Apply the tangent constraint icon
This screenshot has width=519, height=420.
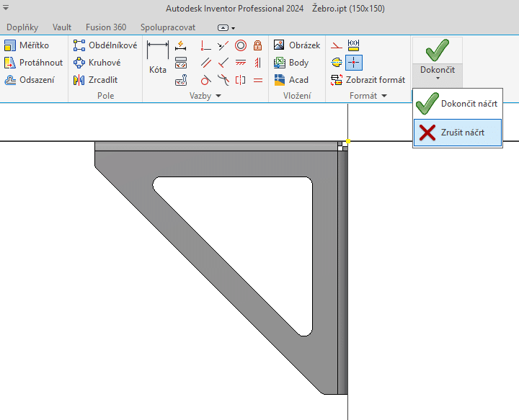(x=206, y=80)
